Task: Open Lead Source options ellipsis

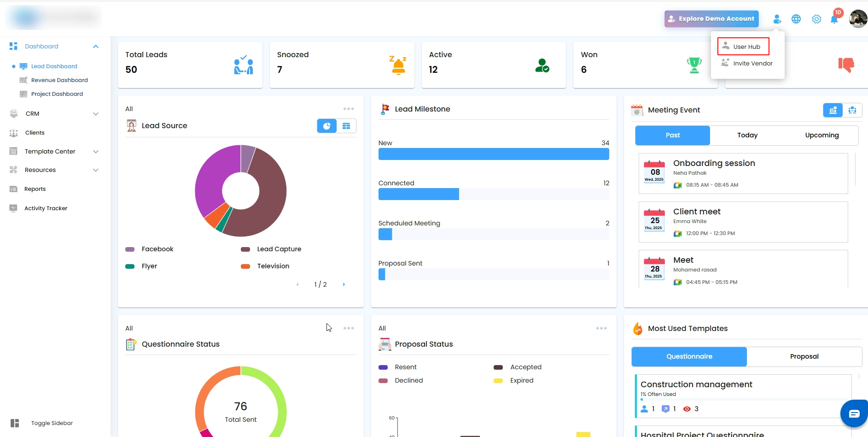Action: (x=349, y=109)
